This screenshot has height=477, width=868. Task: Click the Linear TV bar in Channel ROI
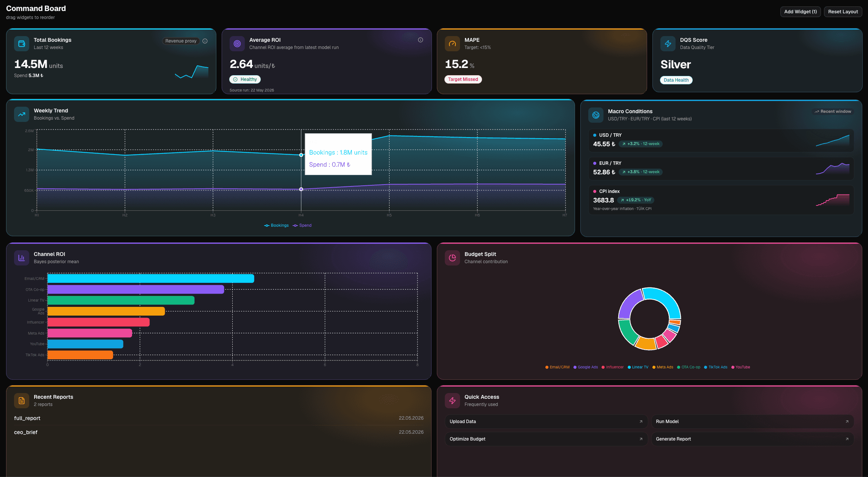coord(121,300)
